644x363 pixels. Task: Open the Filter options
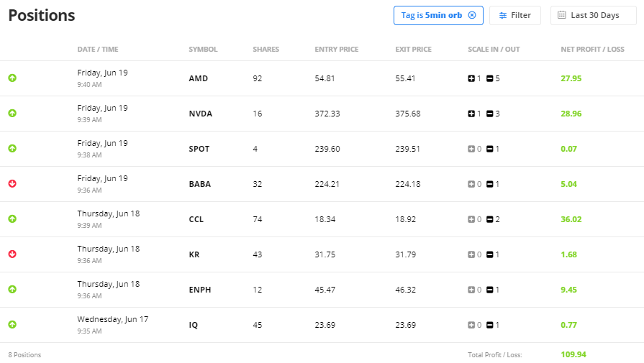click(515, 15)
